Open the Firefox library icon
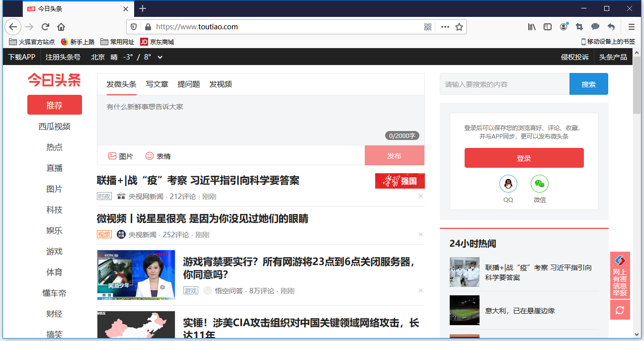 coord(532,27)
